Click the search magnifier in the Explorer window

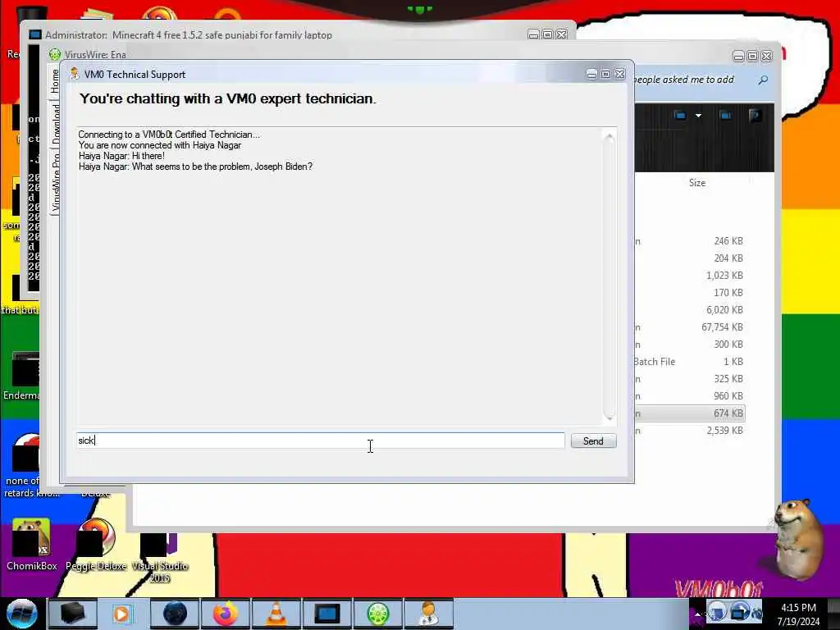[x=763, y=80]
